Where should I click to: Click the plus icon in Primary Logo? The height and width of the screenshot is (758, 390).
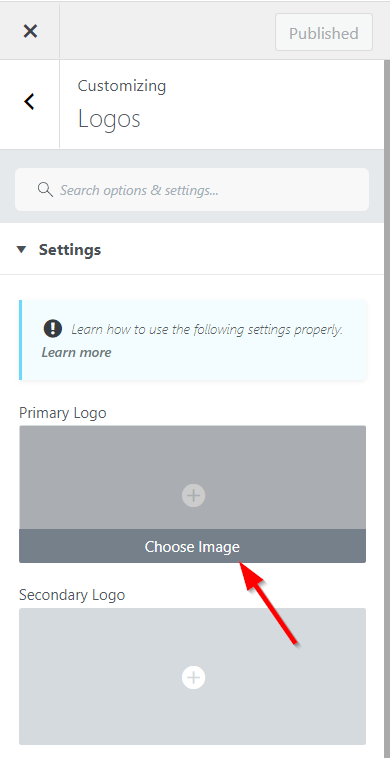(193, 496)
